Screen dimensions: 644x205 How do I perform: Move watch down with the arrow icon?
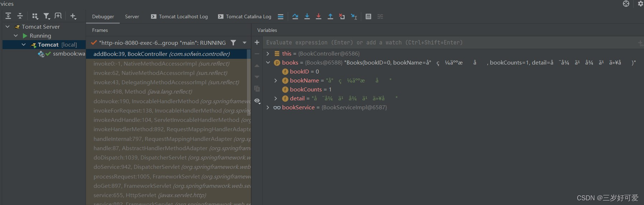(x=257, y=77)
